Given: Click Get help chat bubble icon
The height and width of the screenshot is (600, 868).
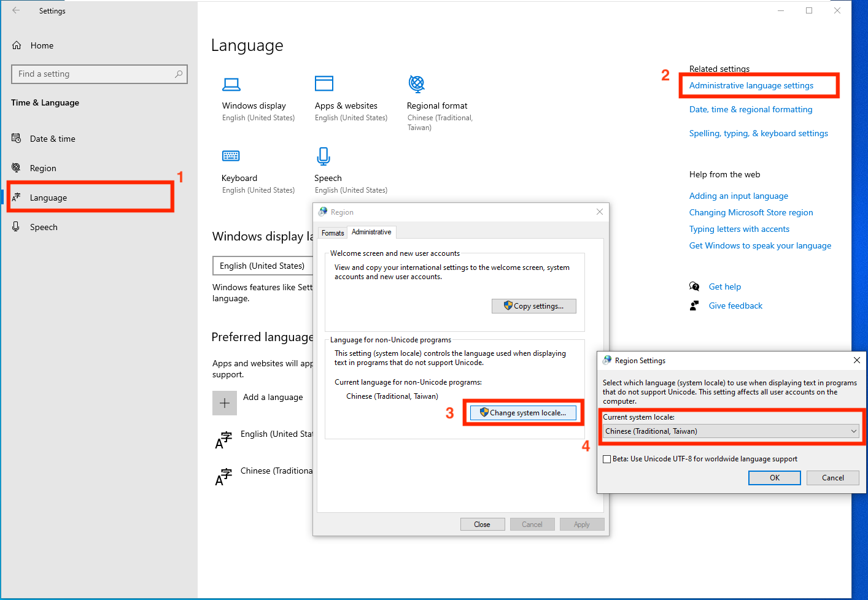Looking at the screenshot, I should tap(694, 287).
